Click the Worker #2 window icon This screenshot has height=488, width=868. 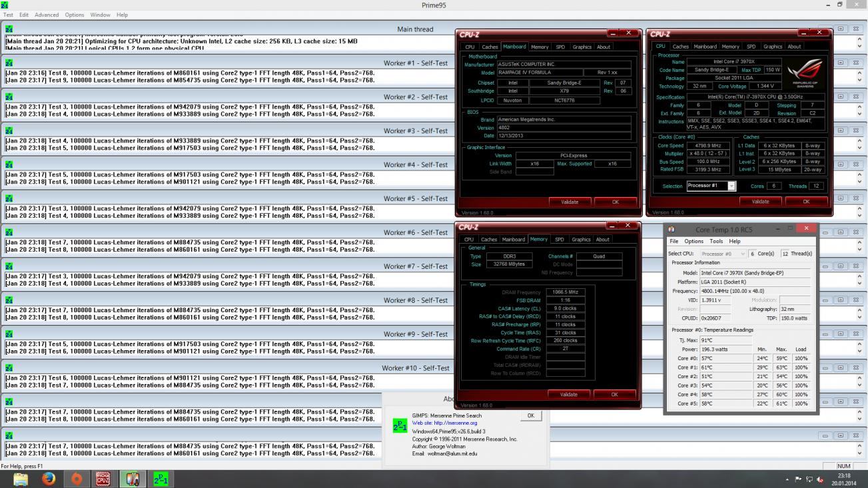click(9, 97)
